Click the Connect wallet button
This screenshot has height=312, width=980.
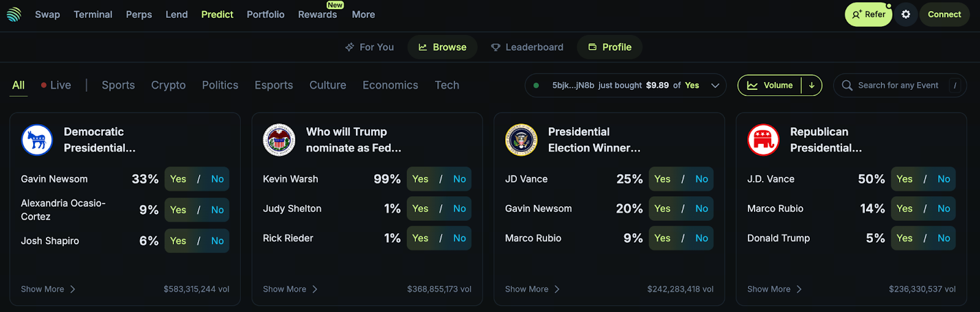pyautogui.click(x=944, y=14)
